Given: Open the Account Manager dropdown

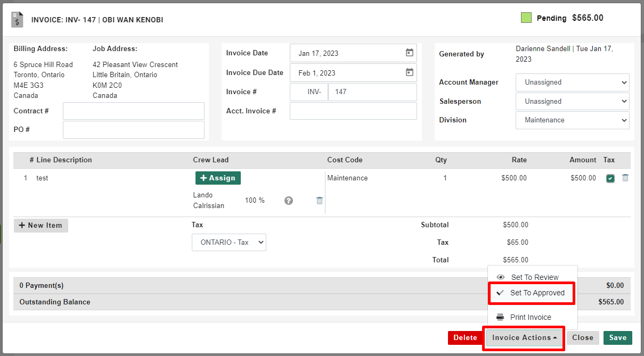Looking at the screenshot, I should click(x=573, y=82).
